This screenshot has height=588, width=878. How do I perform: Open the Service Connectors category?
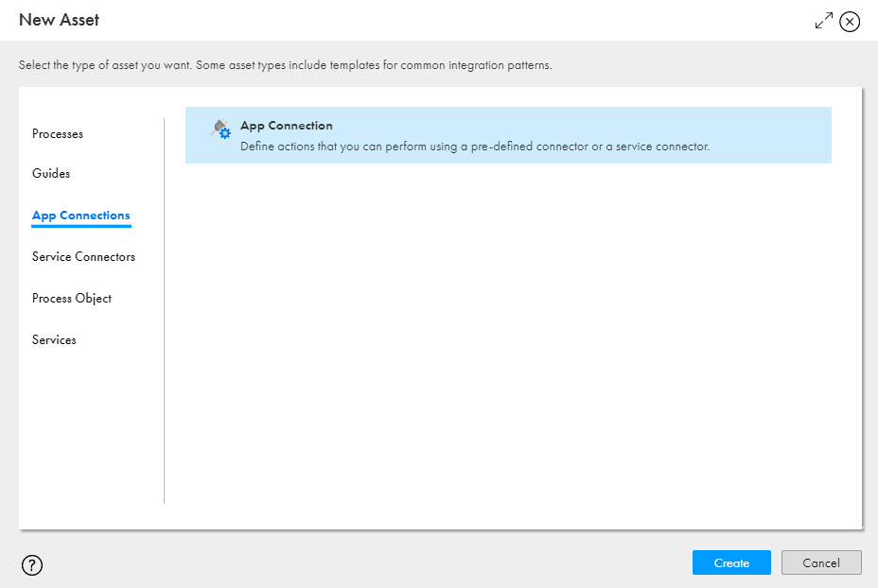click(x=83, y=257)
